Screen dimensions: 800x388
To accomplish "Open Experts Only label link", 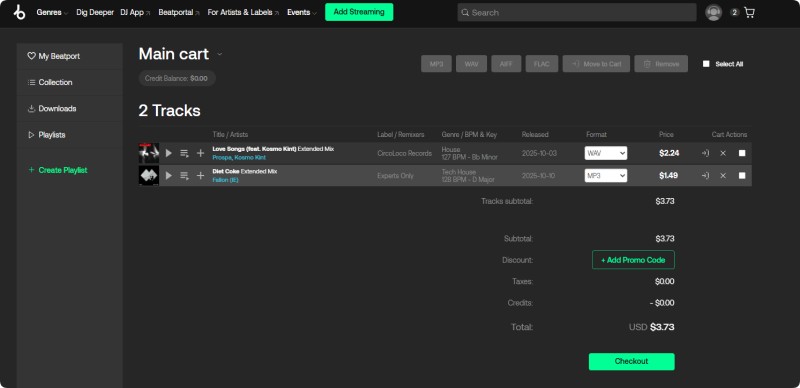I will tap(395, 176).
